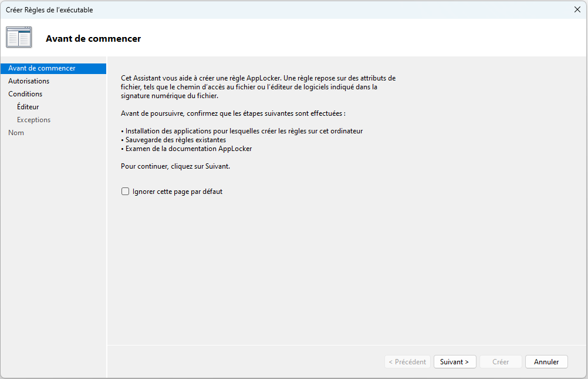Click the Créer button
The width and height of the screenshot is (588, 379).
501,362
